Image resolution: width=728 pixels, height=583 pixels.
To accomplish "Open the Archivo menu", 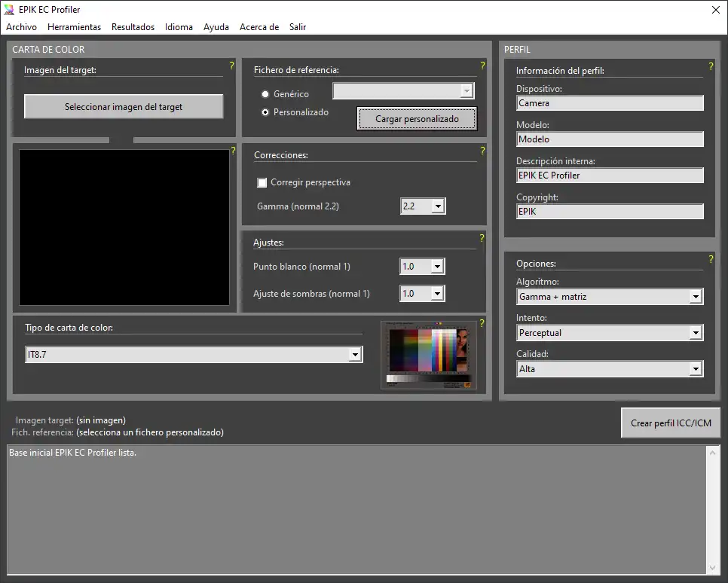I will pos(21,27).
